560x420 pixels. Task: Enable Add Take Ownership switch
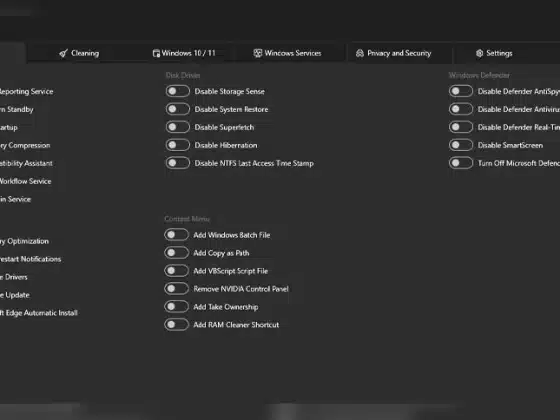click(x=176, y=306)
